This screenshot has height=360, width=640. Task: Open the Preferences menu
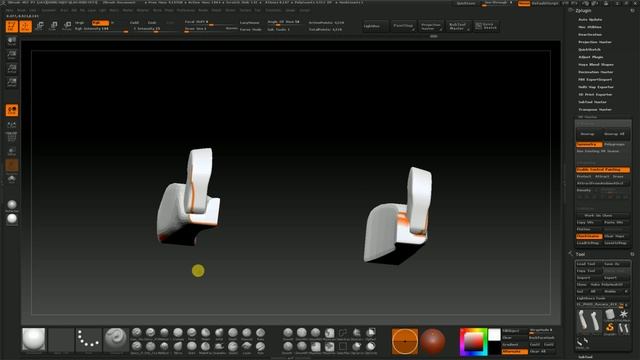[185, 10]
